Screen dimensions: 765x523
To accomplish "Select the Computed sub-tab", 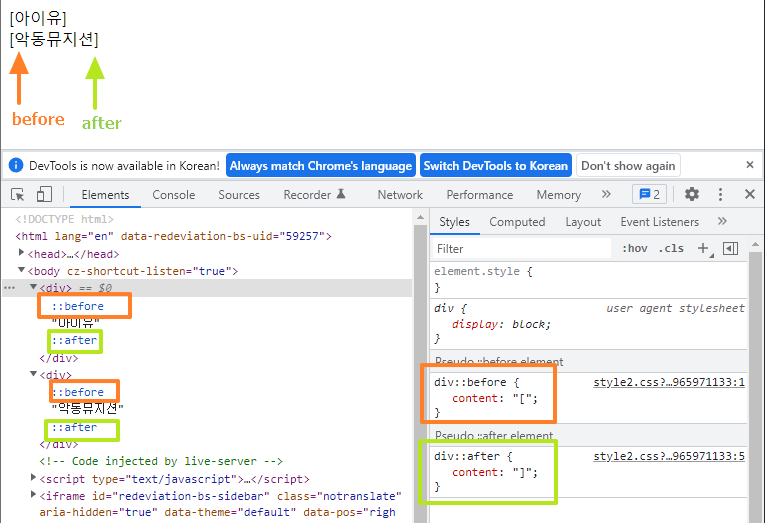I will [x=517, y=222].
